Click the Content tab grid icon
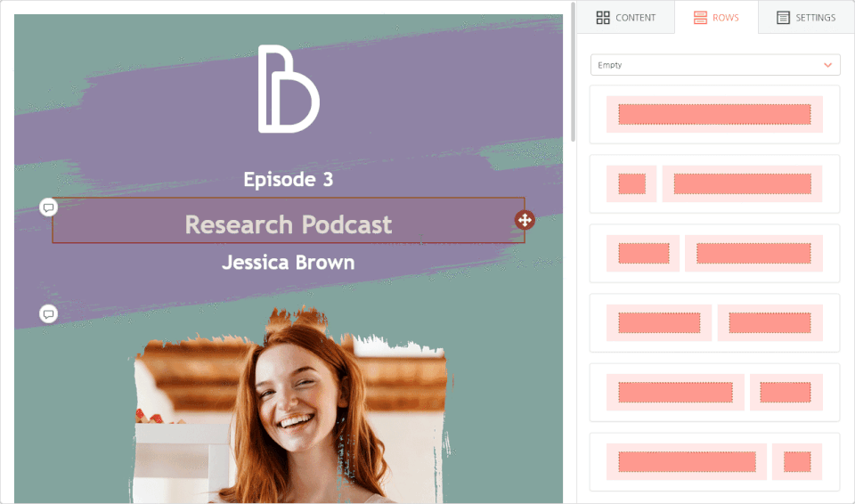This screenshot has height=504, width=855. coord(603,18)
